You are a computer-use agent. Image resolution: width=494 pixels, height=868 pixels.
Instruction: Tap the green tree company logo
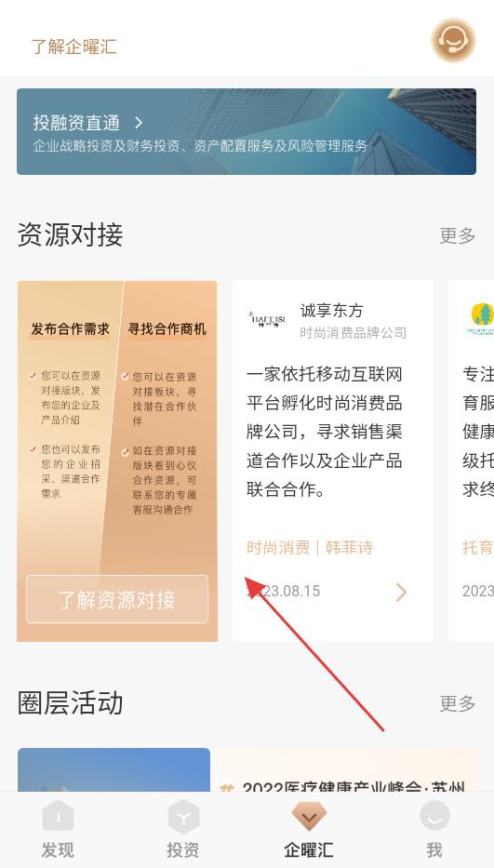(481, 320)
